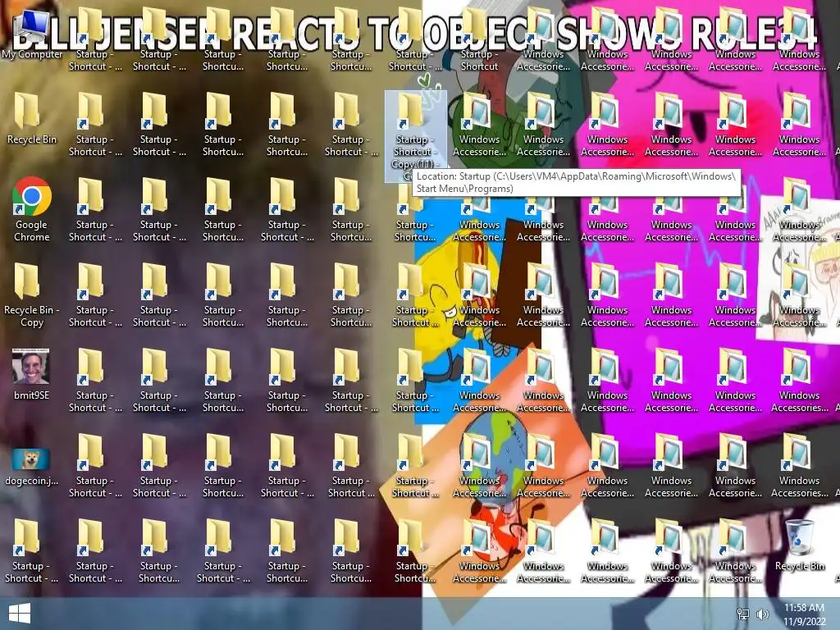Select the folder-shaped Recycle Bin icon under My Computer

32,119
